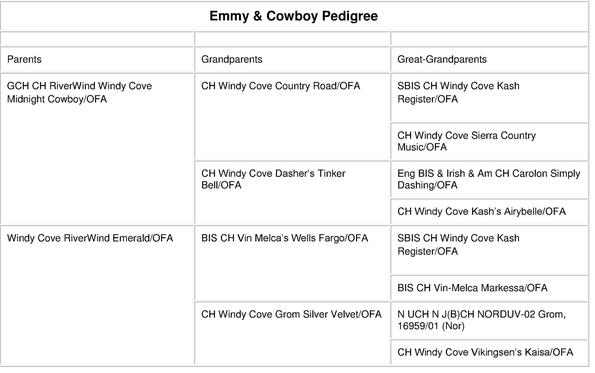Select Eng BIS Carolon Simply Dashing/OFA entry
The image size is (595, 373).
click(x=489, y=179)
